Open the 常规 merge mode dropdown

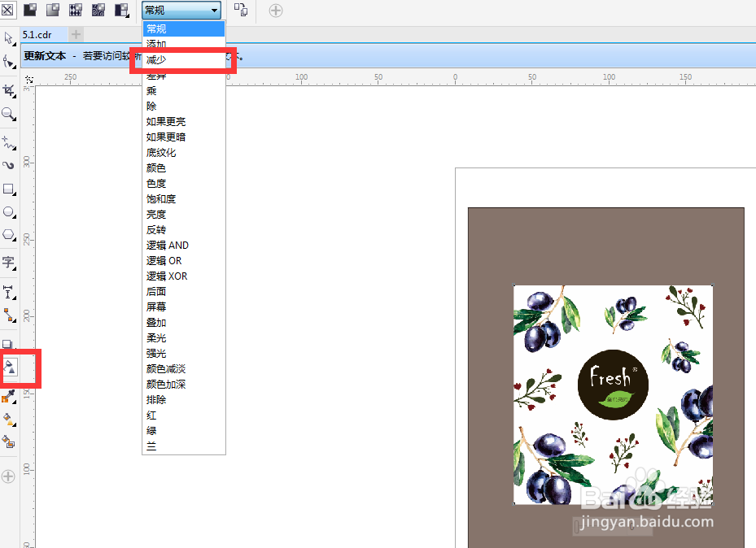pyautogui.click(x=215, y=11)
